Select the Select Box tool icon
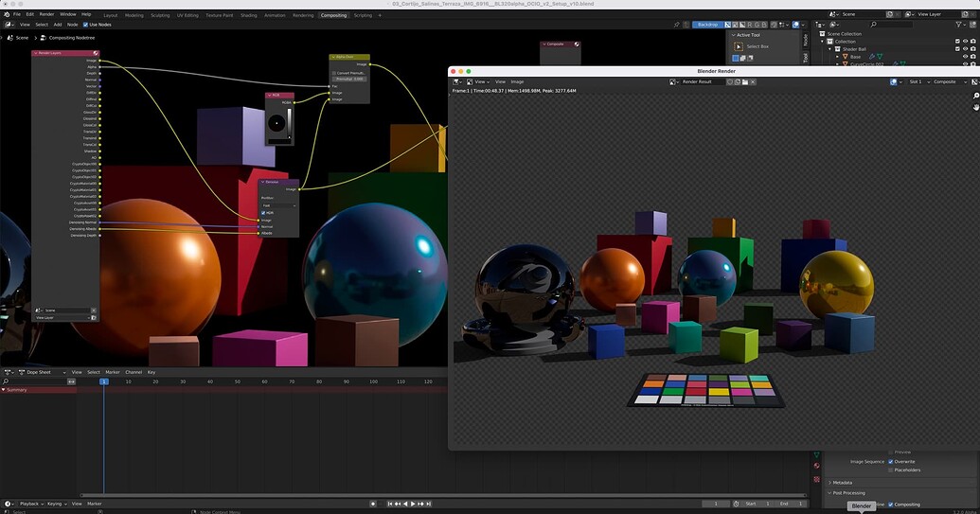The height and width of the screenshot is (514, 980). click(x=739, y=46)
